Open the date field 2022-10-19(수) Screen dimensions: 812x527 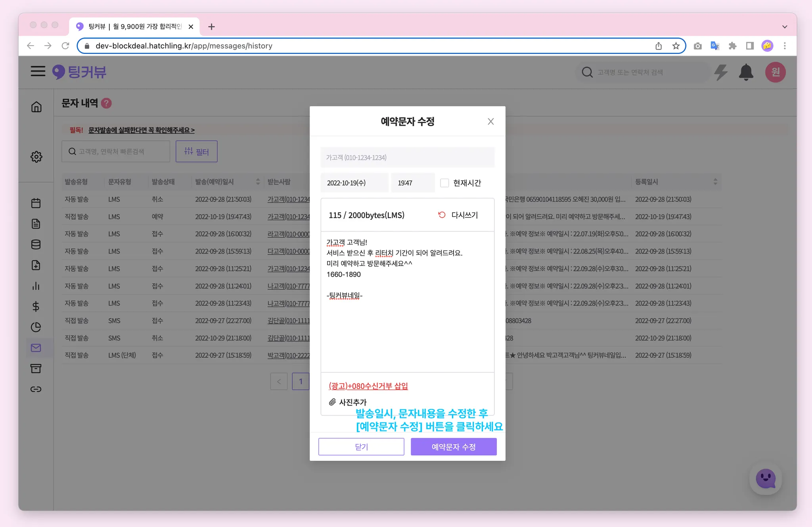click(354, 183)
